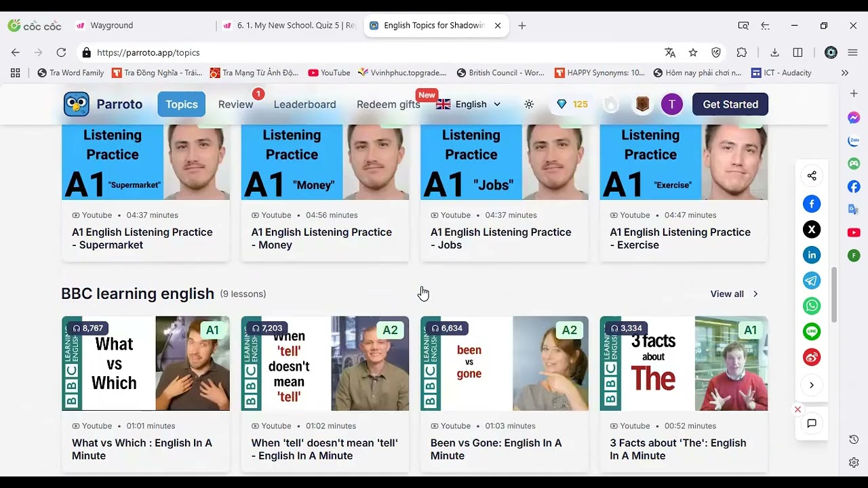This screenshot has width=868, height=488.
Task: Toggle the light/dark theme sun icon
Action: (529, 104)
